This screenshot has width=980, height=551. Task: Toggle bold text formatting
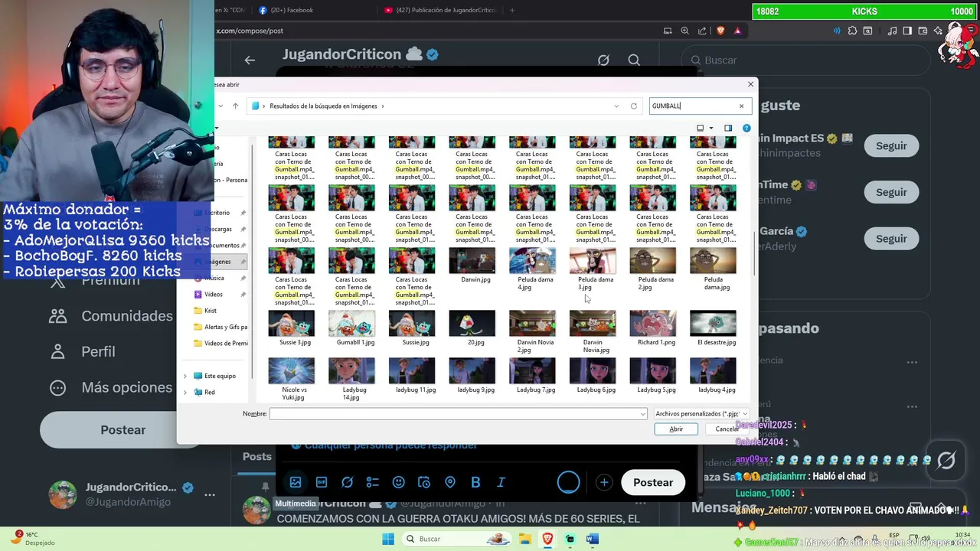tap(475, 482)
